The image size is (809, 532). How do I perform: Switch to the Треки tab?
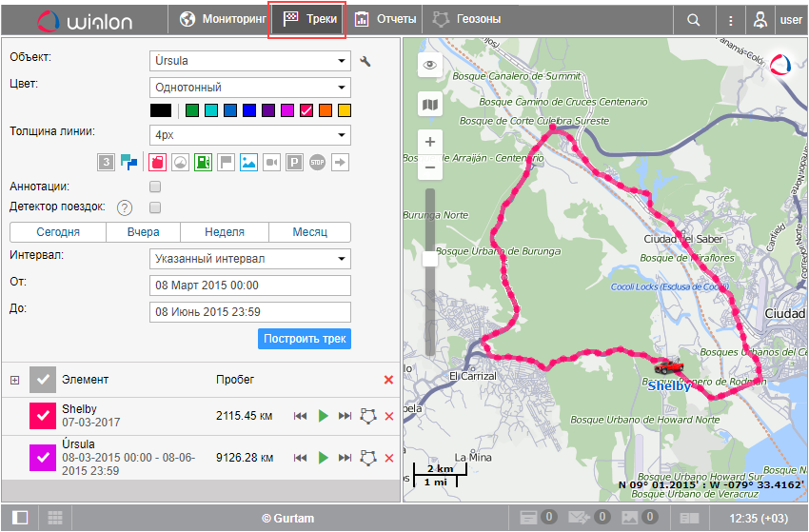pos(307,20)
